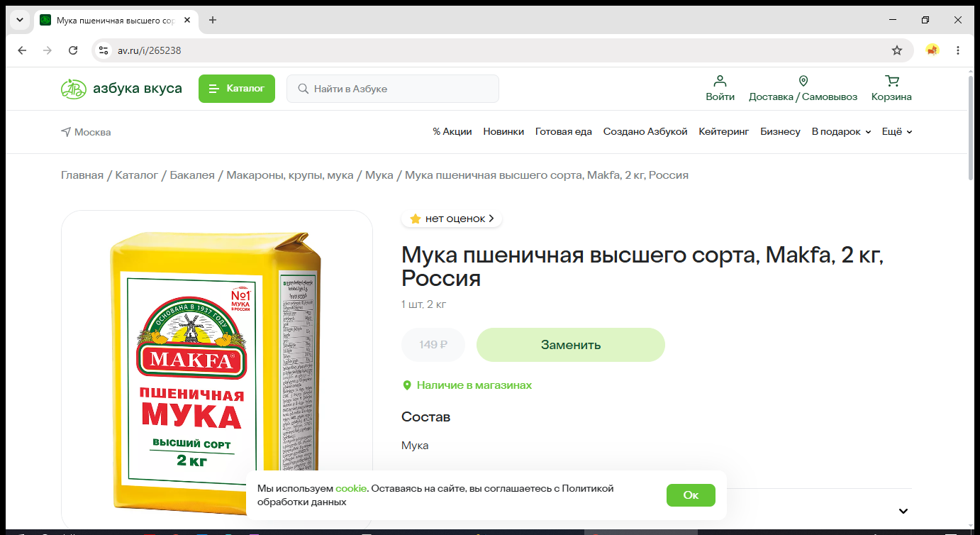Expand the collapsed section chevron below Состав
The height and width of the screenshot is (535, 980).
903,511
